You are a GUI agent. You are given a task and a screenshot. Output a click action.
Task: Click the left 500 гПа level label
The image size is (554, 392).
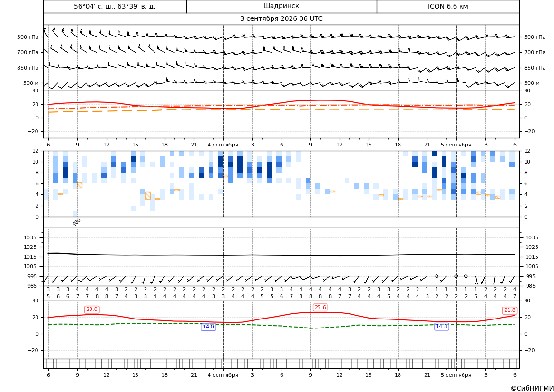pyautogui.click(x=28, y=37)
